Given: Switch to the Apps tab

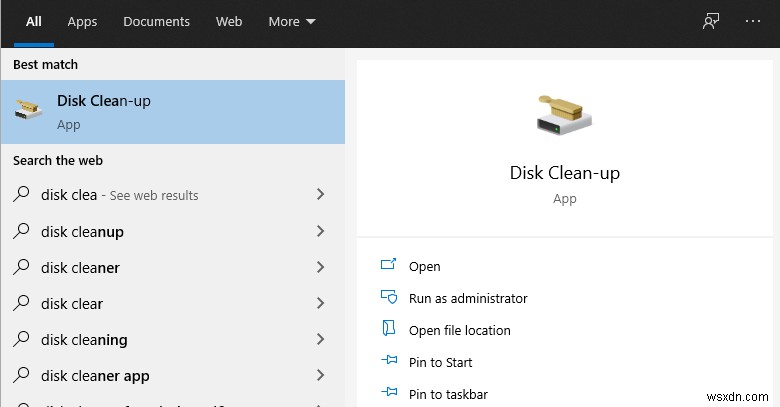Looking at the screenshot, I should pos(83,21).
